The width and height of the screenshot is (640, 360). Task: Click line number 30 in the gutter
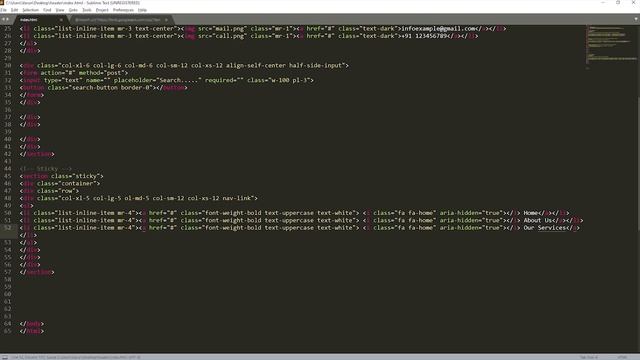pyautogui.click(x=8, y=65)
